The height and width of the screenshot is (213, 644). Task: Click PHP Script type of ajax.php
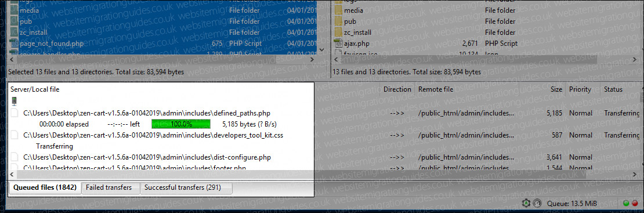(501, 43)
